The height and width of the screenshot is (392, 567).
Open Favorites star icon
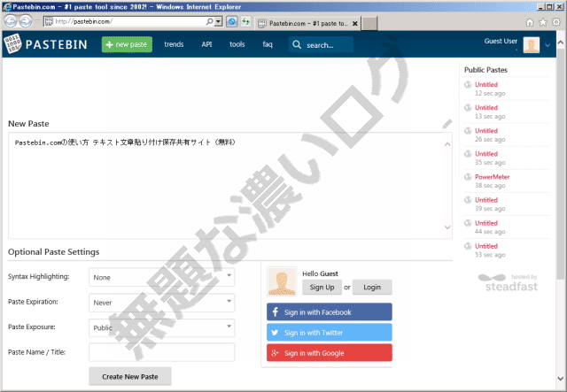[x=543, y=23]
